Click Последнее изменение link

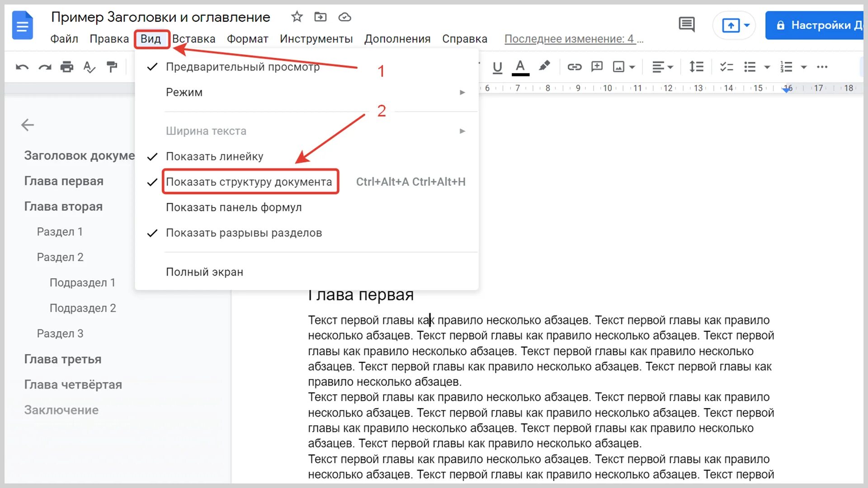pyautogui.click(x=573, y=39)
